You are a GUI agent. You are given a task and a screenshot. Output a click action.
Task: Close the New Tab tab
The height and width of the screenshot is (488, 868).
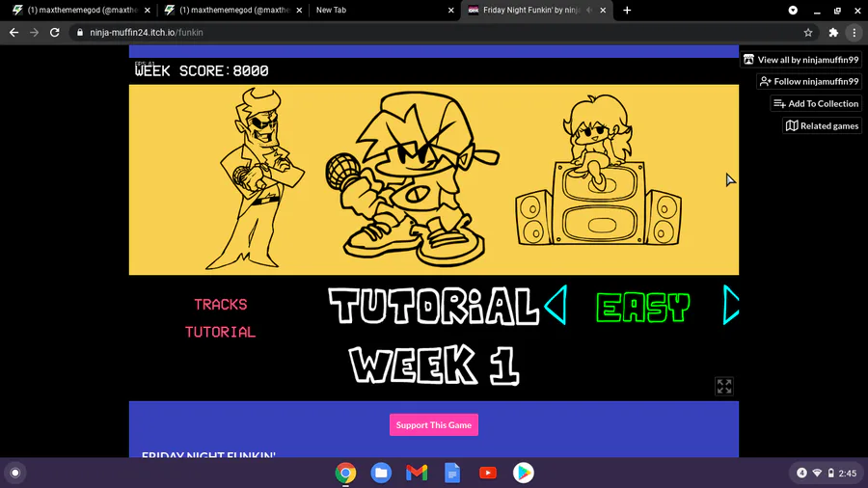tap(450, 10)
